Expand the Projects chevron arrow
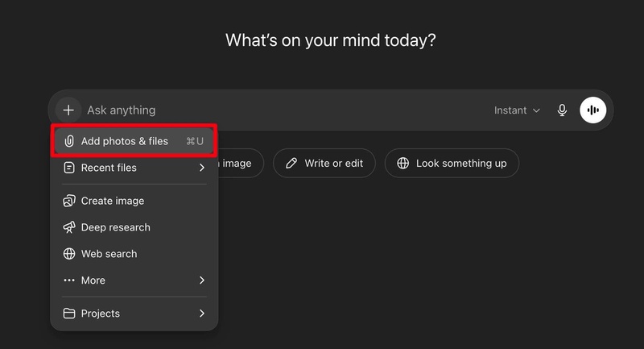 (202, 314)
